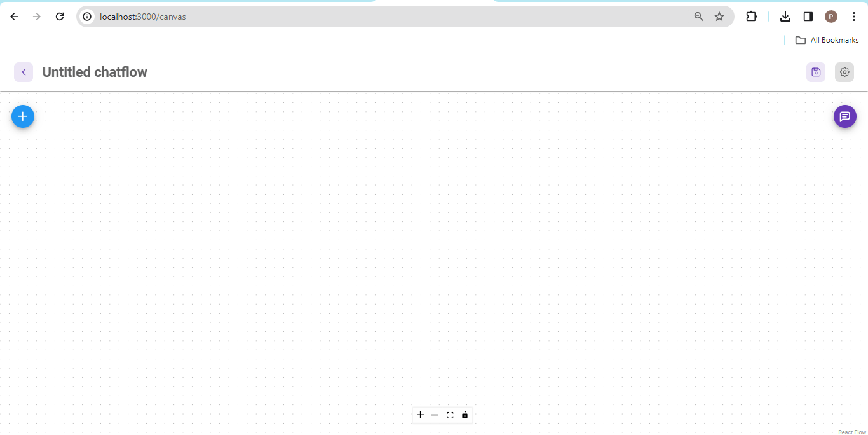This screenshot has height=435, width=868.
Task: Click the blue add nodes plus button
Action: coord(23,116)
